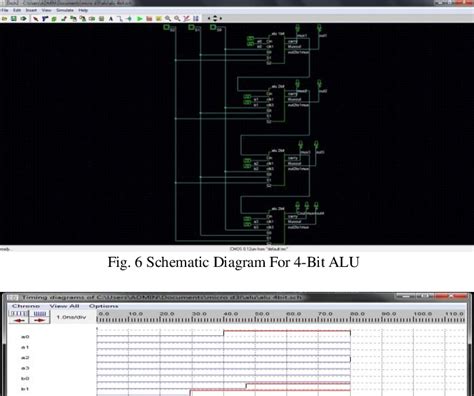Click the green connection dot tool
The height and width of the screenshot is (396, 474).
click(x=129, y=19)
